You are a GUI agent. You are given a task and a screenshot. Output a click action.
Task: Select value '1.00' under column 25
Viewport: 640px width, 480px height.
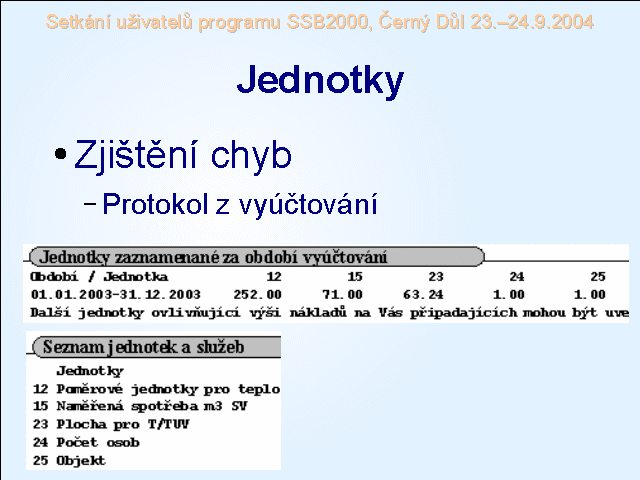[x=589, y=294]
